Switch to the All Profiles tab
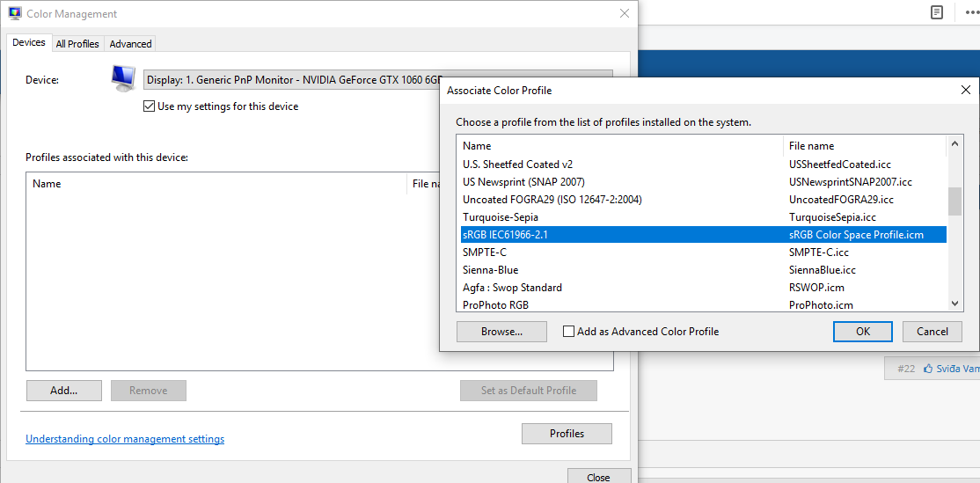 [77, 44]
